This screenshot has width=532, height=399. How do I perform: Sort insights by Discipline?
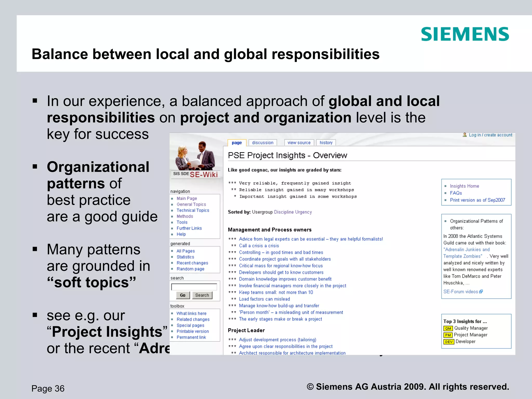click(284, 212)
